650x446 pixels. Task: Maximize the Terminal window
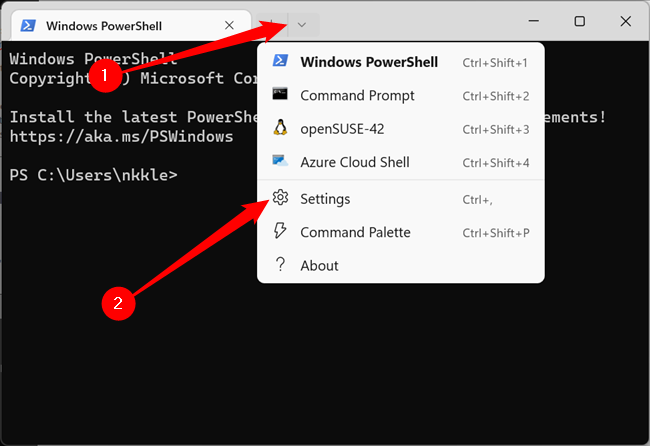pyautogui.click(x=580, y=22)
